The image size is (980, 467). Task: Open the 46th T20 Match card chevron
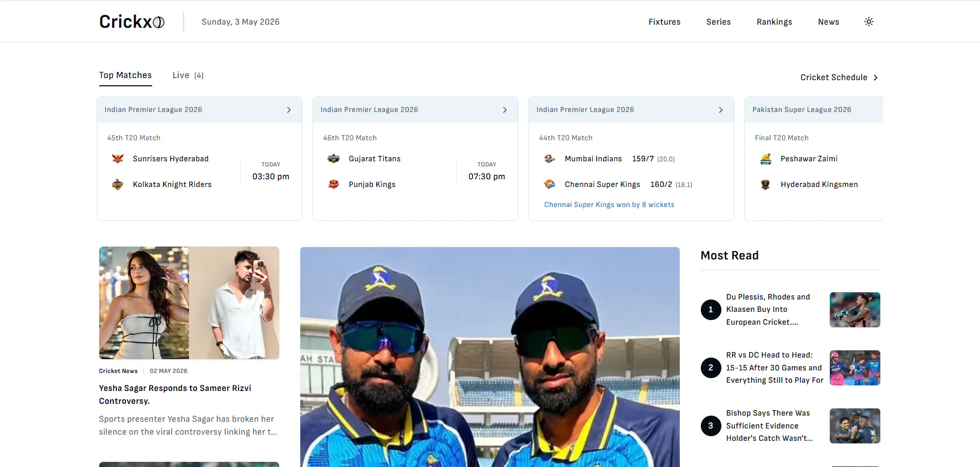tap(505, 110)
